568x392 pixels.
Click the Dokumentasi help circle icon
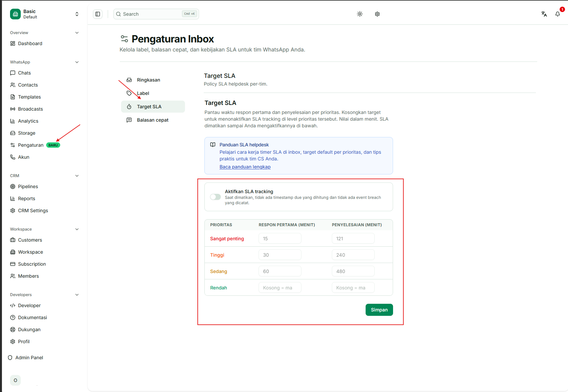point(13,317)
